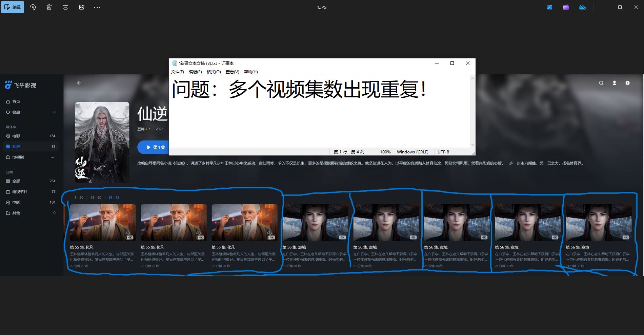Click the 1.JPG file name title

[x=322, y=7]
